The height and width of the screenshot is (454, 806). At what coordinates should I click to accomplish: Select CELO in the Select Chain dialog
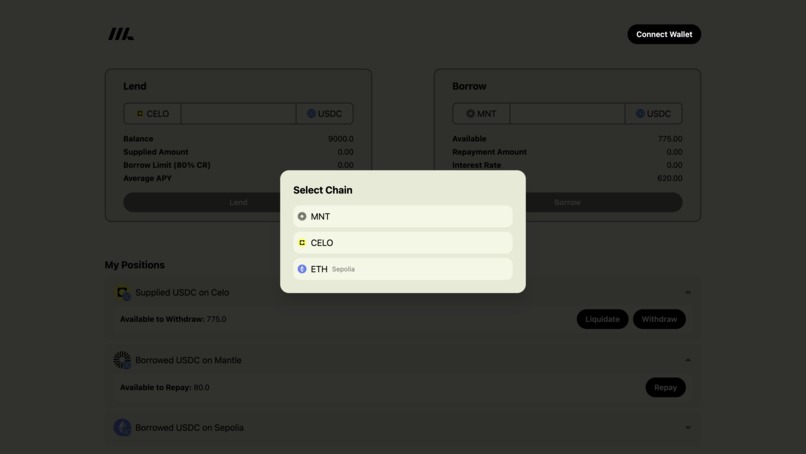(402, 243)
